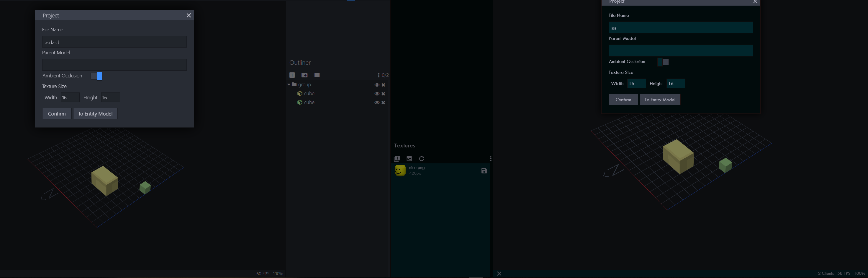Viewport: 868px width, 278px height.
Task: Hide the green cube via eye icon
Action: [x=377, y=103]
